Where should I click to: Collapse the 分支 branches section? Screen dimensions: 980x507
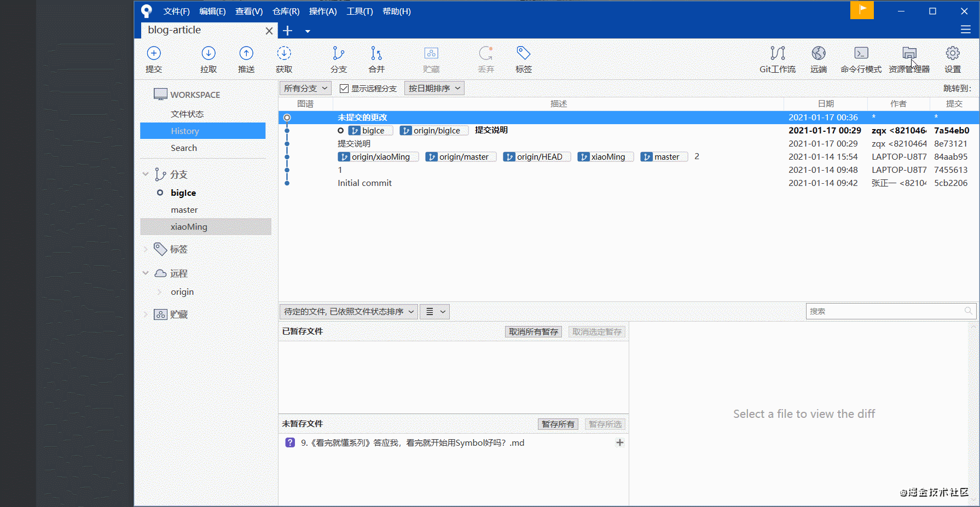146,174
